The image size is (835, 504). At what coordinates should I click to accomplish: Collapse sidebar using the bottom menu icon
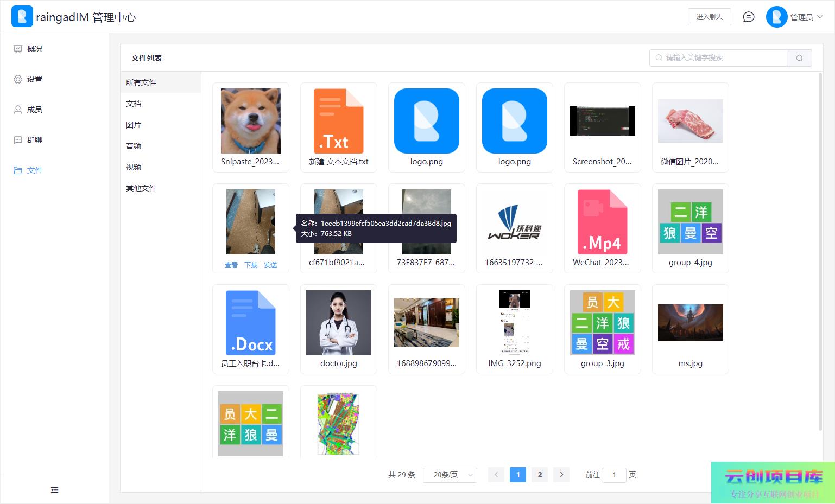[x=54, y=490]
